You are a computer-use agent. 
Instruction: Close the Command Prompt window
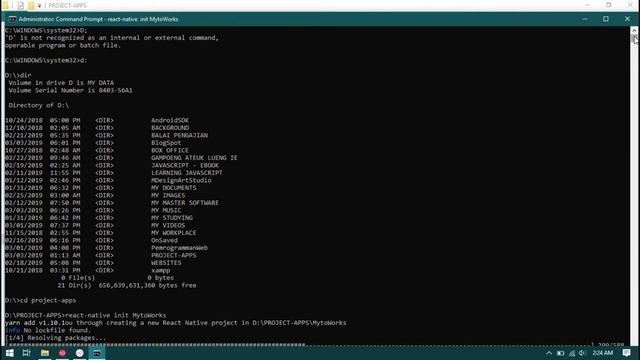627,19
